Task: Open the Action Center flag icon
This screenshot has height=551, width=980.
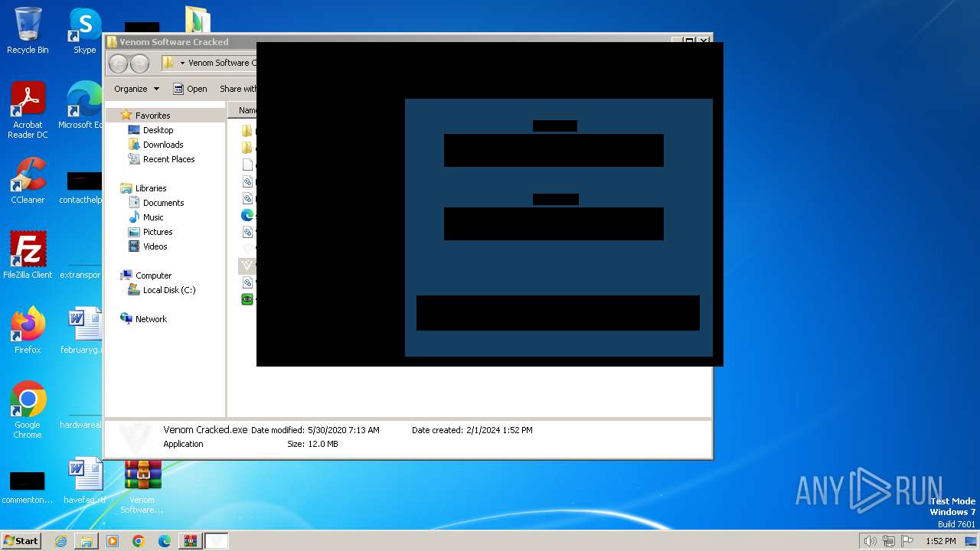Action: click(x=908, y=541)
